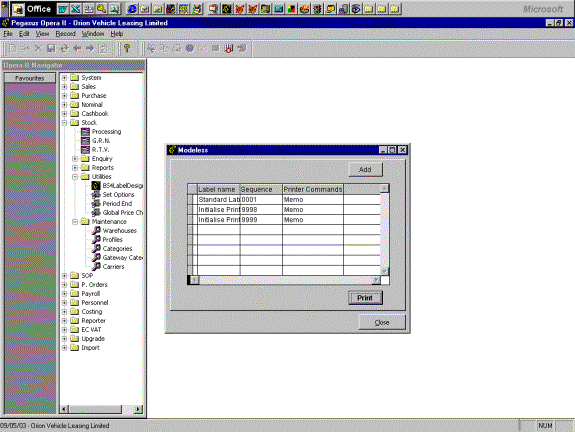Click the grid's horizontal scroll right arrow
Image resolution: width=575 pixels, height=432 pixels.
click(376, 280)
